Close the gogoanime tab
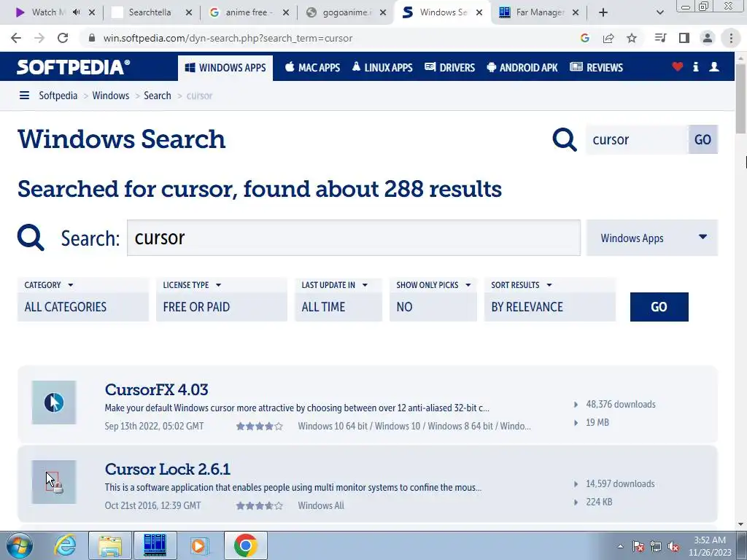The image size is (747, 560). click(382, 13)
